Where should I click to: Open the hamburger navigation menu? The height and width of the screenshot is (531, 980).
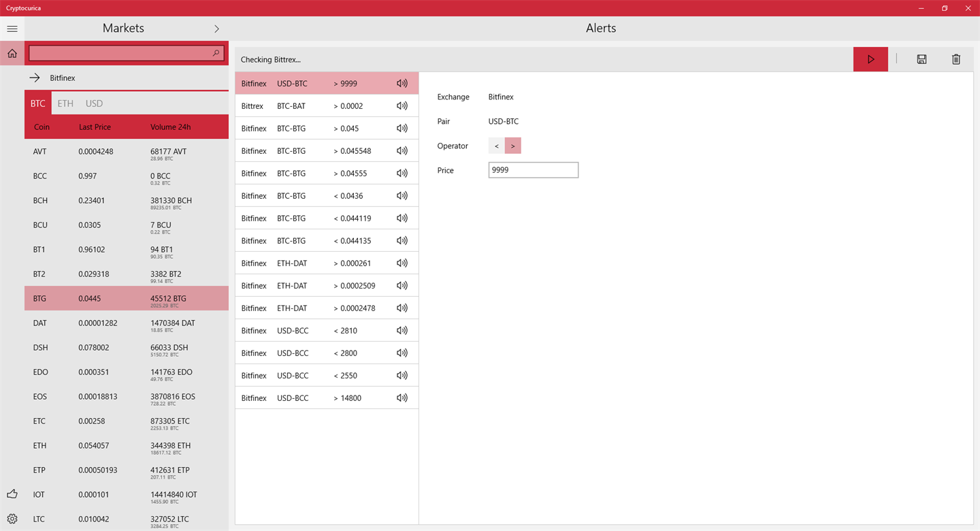12,29
